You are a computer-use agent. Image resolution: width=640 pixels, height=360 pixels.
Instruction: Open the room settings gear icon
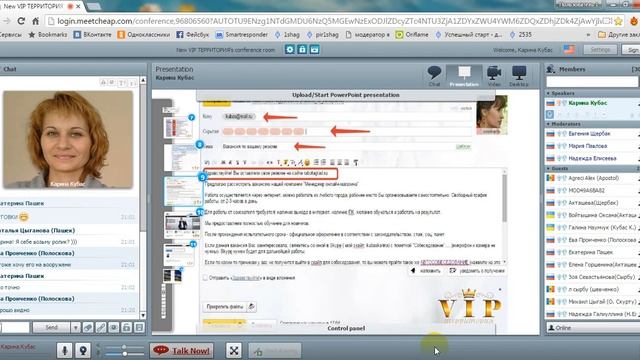point(290,49)
